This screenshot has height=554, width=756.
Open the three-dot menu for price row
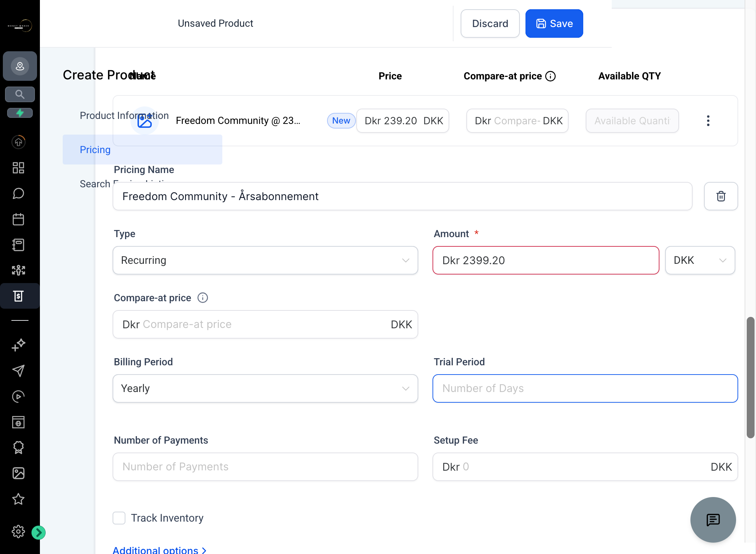(708, 121)
